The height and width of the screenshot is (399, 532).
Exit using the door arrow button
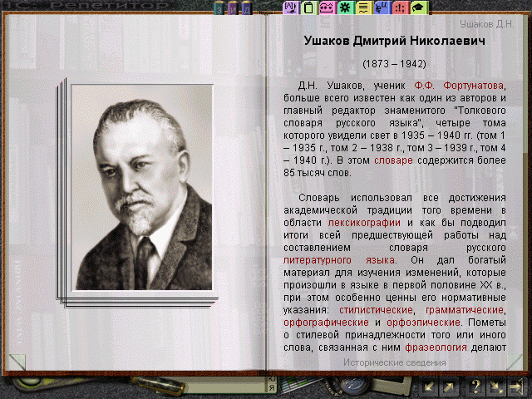pyautogui.click(x=517, y=387)
